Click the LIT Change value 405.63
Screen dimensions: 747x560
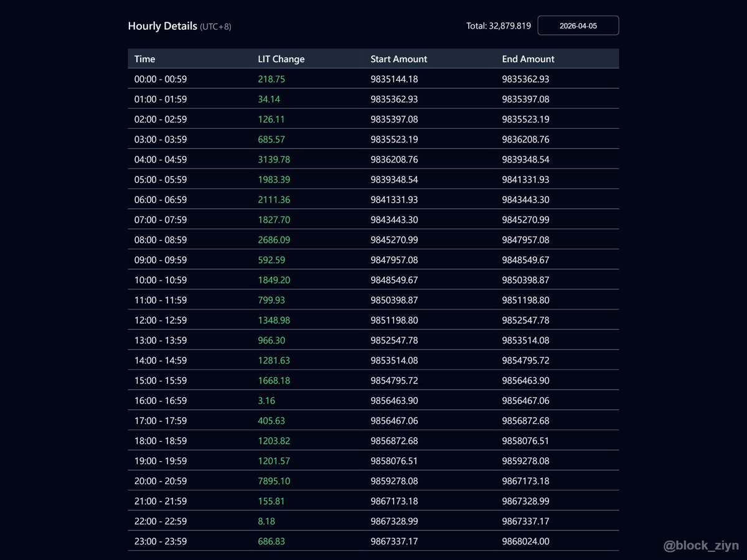[x=271, y=421]
